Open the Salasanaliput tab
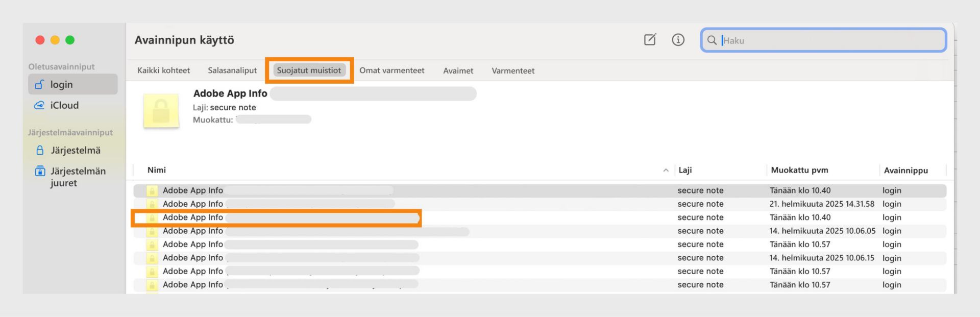This screenshot has height=317, width=980. pos(232,70)
